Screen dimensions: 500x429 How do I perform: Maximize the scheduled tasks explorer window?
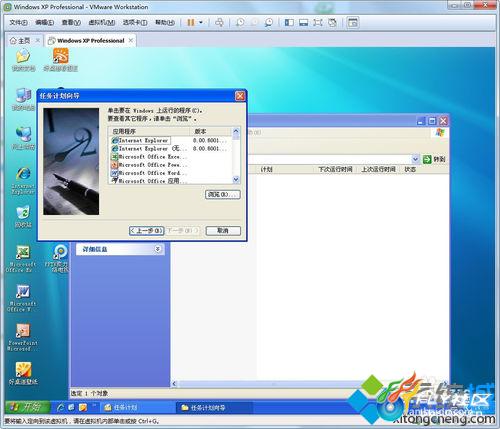point(432,121)
